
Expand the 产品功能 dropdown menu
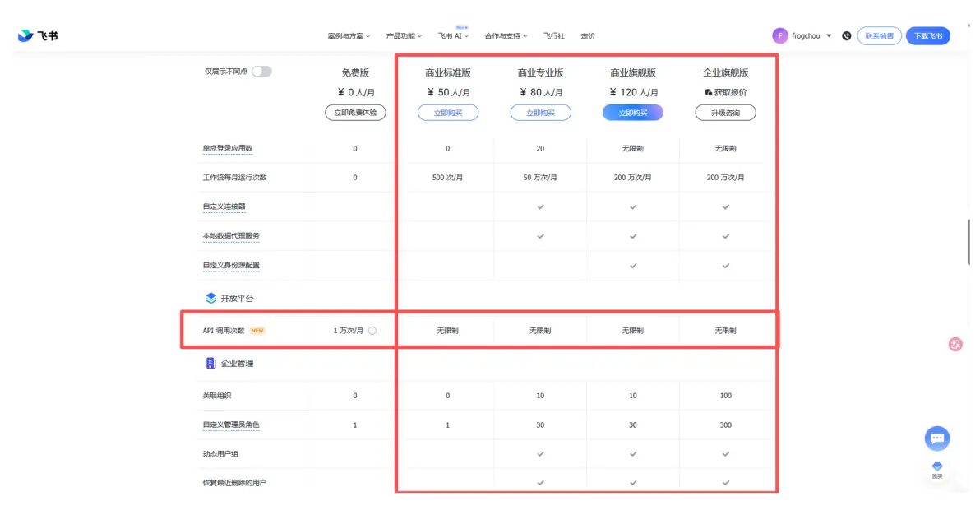(404, 36)
